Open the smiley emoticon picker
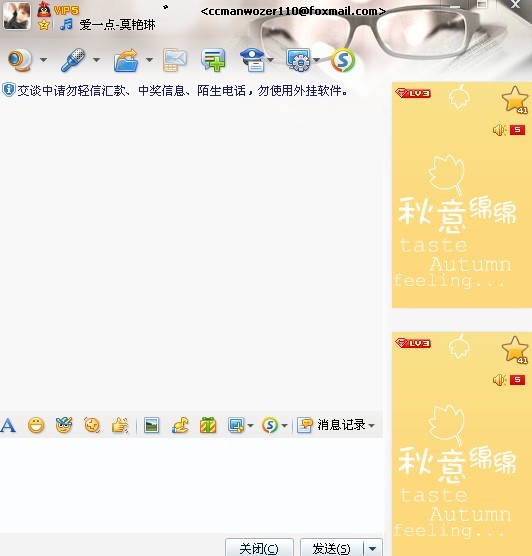Image resolution: width=532 pixels, height=556 pixels. [x=36, y=425]
